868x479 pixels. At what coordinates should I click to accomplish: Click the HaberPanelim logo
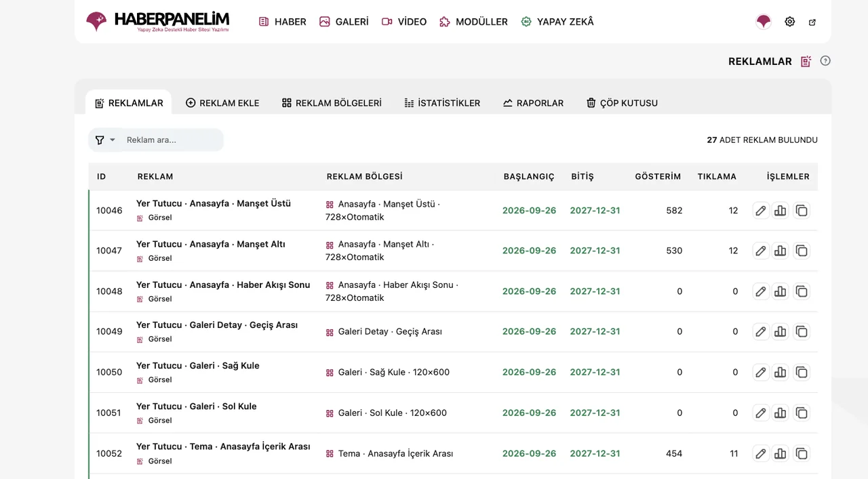point(157,22)
